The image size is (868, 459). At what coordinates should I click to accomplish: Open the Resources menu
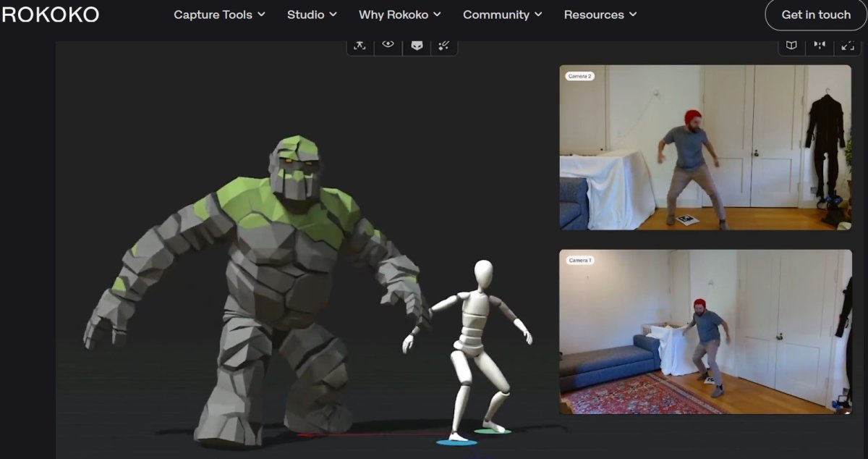[600, 14]
